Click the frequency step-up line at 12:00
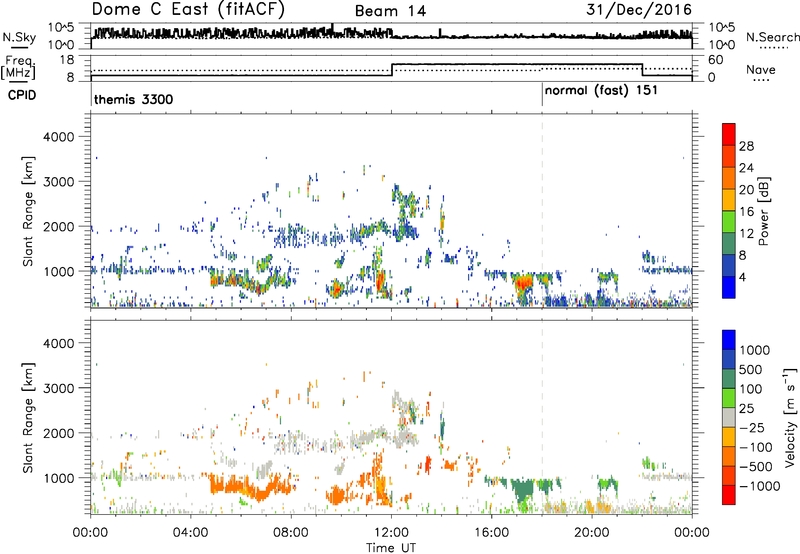The image size is (800, 554). pos(392,70)
